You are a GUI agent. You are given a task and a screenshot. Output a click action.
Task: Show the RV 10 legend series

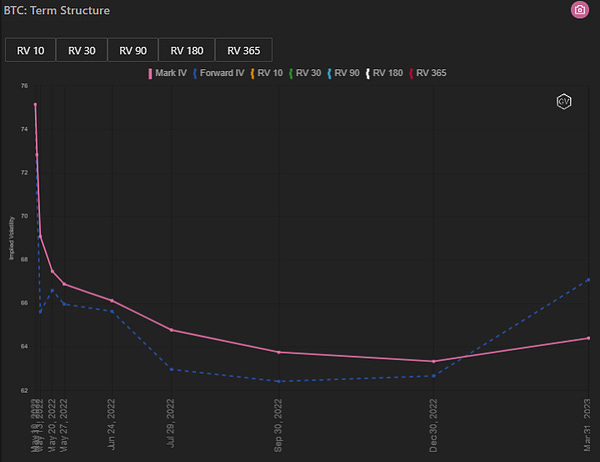click(x=267, y=73)
